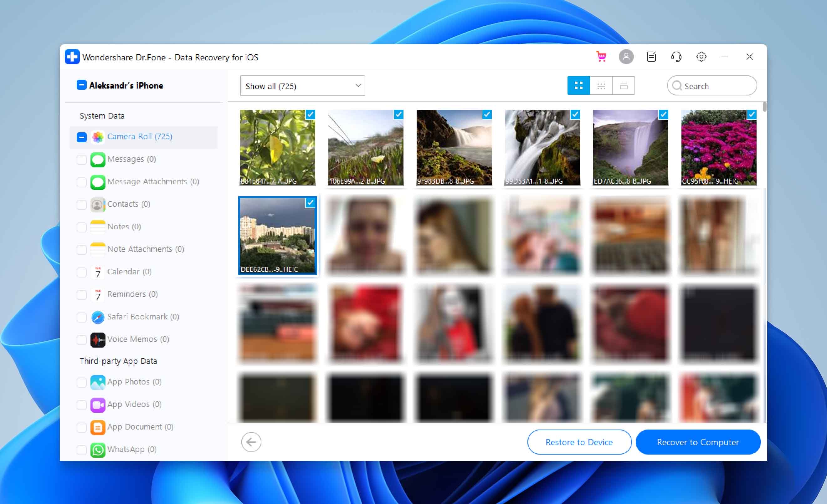Select Voice Memos (0) category
This screenshot has width=827, height=504.
click(138, 339)
